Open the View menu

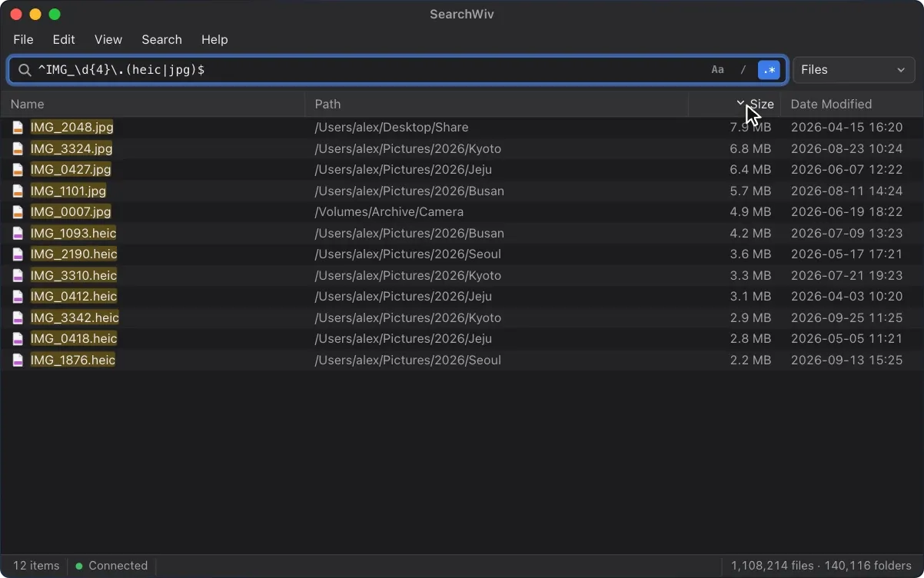pyautogui.click(x=108, y=39)
